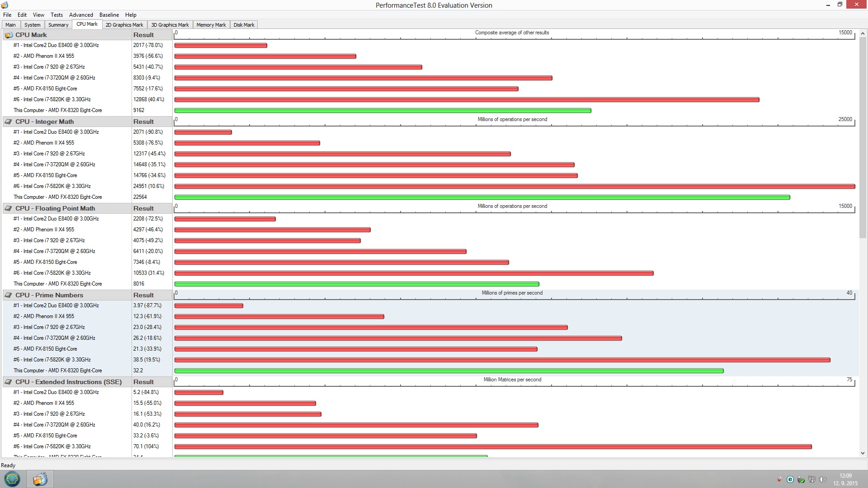
Task: Click the Extended Instructions SSE section icon
Action: pyautogui.click(x=9, y=382)
